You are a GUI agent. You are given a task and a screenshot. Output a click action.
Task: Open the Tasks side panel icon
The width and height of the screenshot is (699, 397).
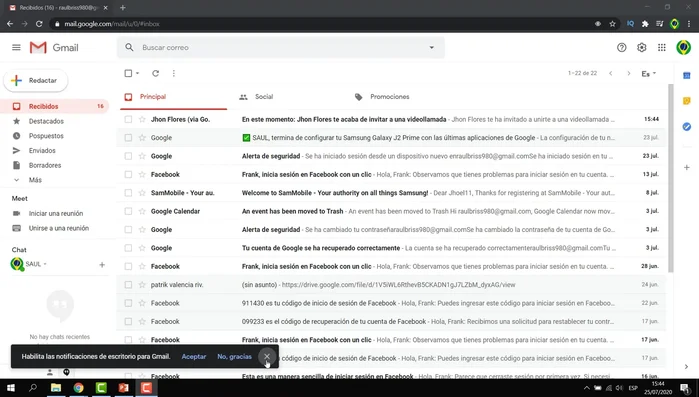pyautogui.click(x=687, y=127)
